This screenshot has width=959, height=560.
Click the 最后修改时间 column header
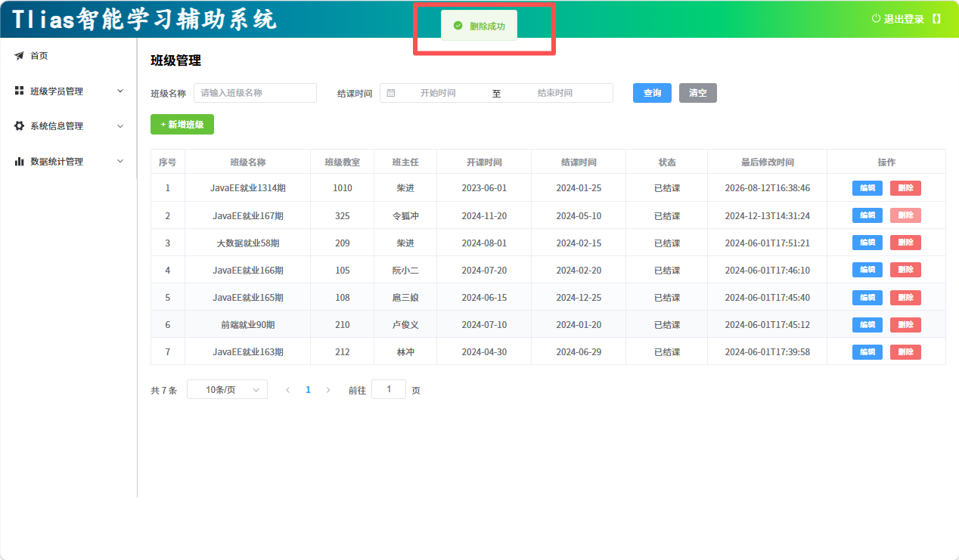[x=768, y=162]
